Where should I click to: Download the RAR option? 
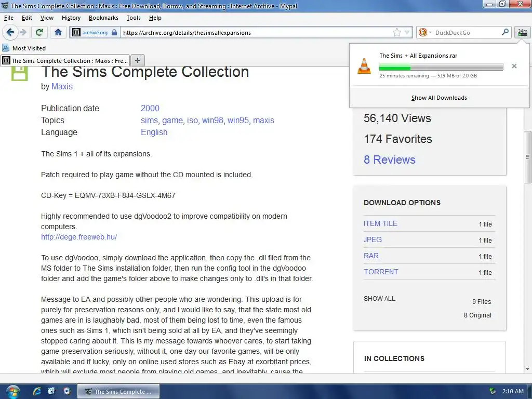371,256
